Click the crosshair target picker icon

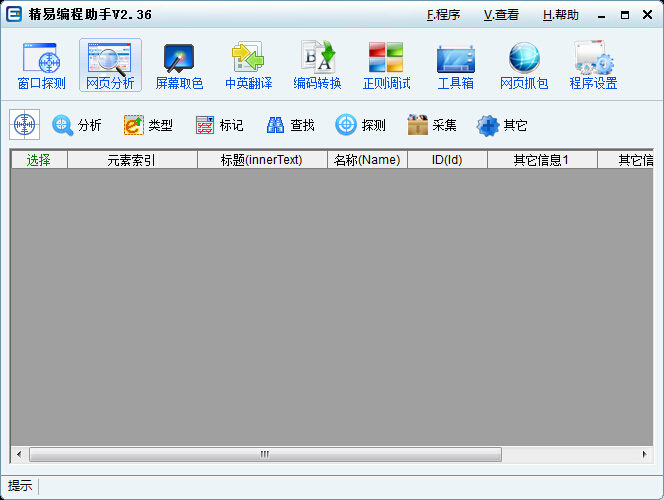click(x=25, y=124)
